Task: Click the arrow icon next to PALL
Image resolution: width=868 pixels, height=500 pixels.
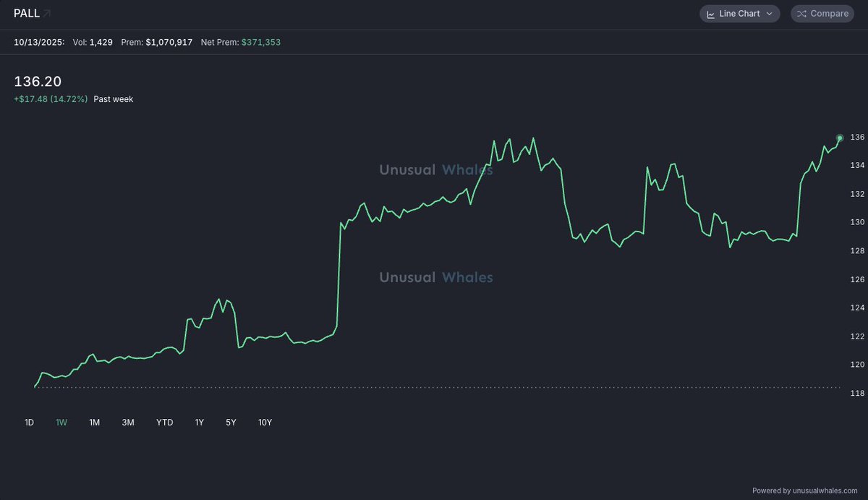Action: pyautogui.click(x=47, y=13)
